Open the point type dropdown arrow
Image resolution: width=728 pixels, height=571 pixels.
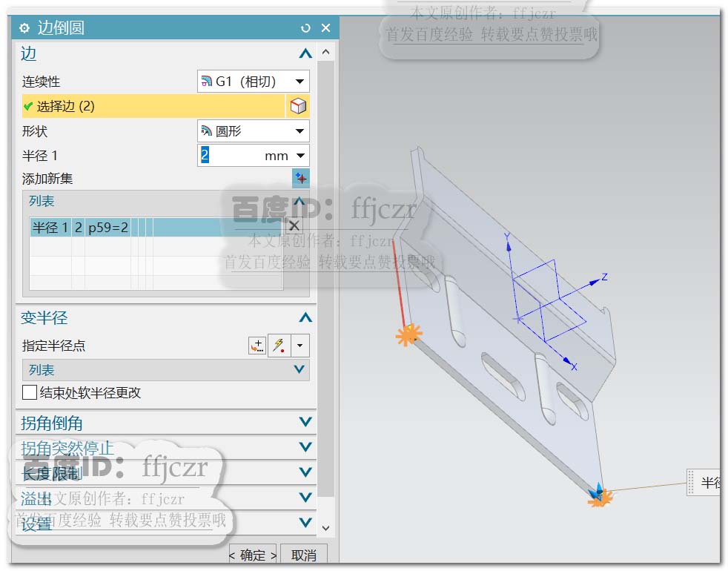300,346
